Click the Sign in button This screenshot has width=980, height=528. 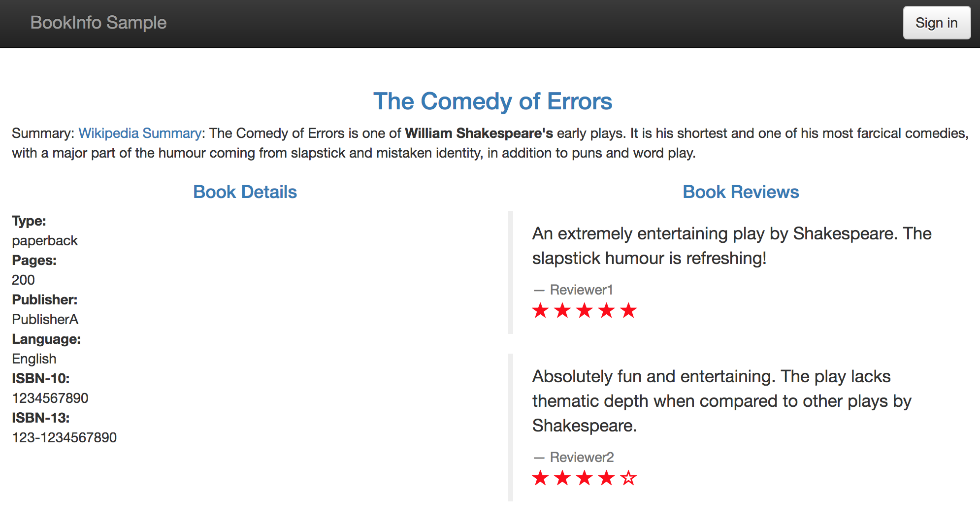936,23
